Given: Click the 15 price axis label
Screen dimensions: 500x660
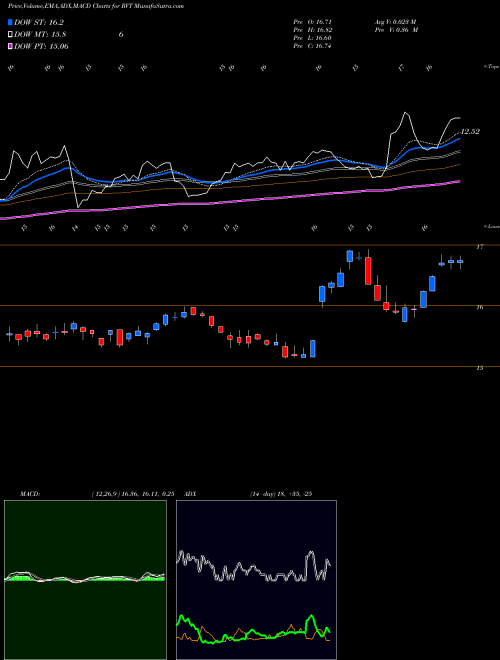Looking at the screenshot, I should pos(480,368).
